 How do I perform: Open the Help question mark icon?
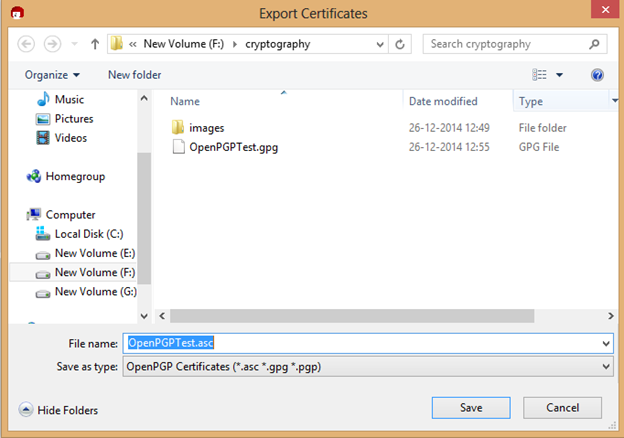[597, 75]
